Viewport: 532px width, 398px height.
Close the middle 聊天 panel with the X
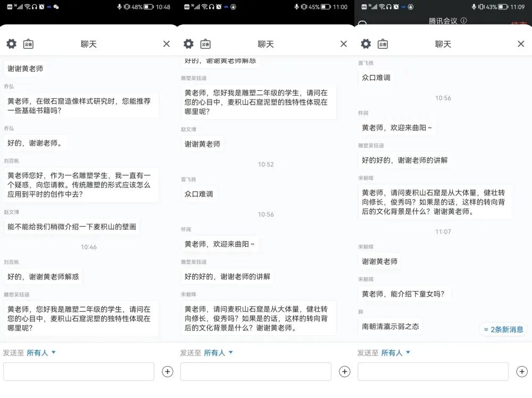click(343, 44)
